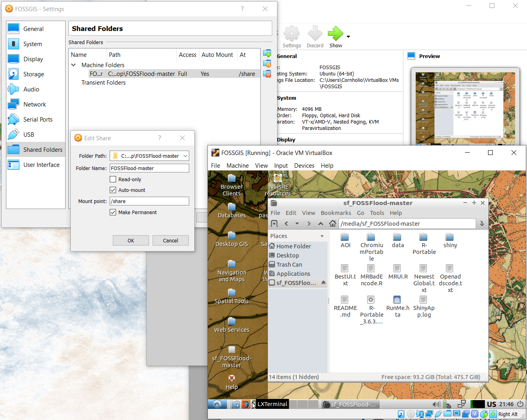Click the home icon in file manager toolbar
The height and width of the screenshot is (420, 527).
pyautogui.click(x=333, y=224)
